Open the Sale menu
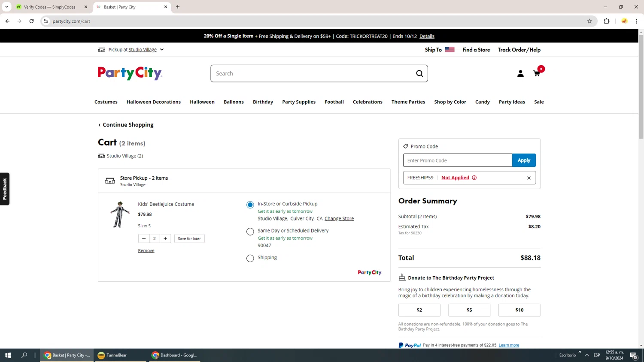This screenshot has width=644, height=362. [x=539, y=102]
